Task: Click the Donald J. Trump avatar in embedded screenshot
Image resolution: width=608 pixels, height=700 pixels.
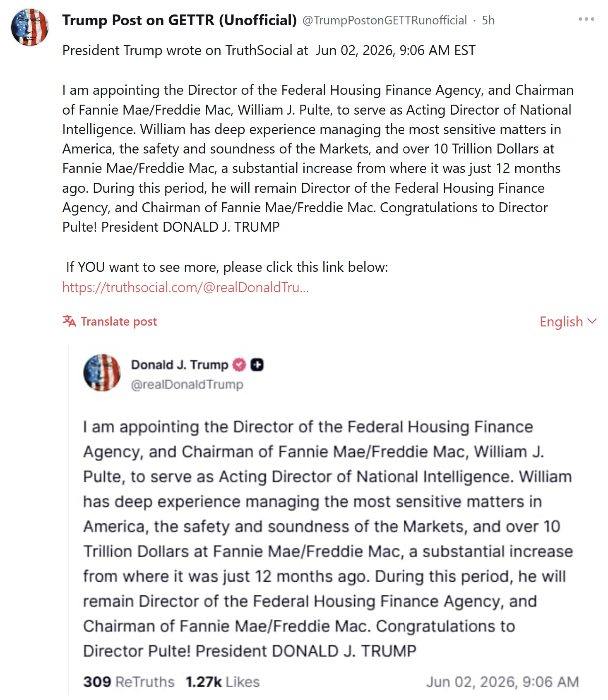Action: [102, 373]
